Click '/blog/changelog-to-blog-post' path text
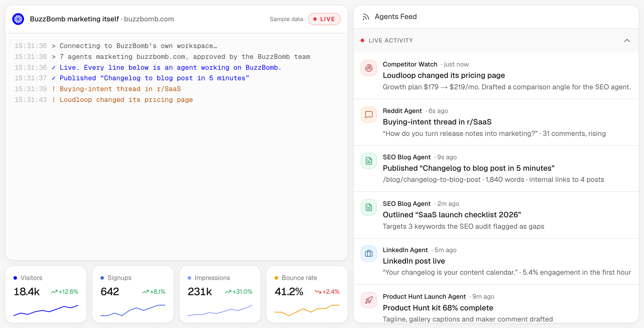The height and width of the screenshot is (328, 644). 432,180
